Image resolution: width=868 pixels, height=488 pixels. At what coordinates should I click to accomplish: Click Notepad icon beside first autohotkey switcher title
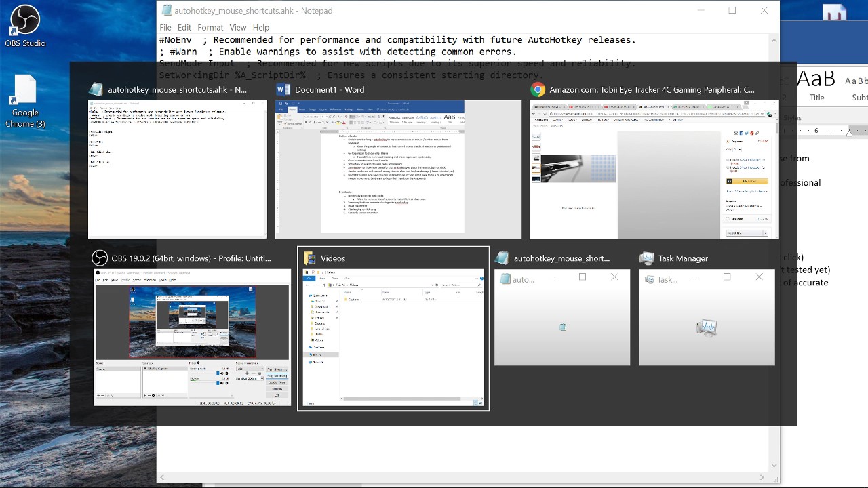pos(96,89)
